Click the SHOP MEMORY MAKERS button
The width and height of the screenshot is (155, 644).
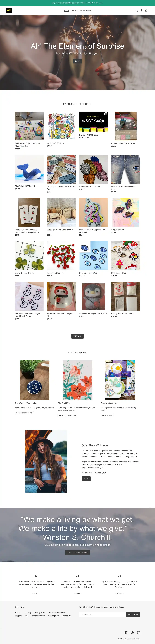click(77, 552)
